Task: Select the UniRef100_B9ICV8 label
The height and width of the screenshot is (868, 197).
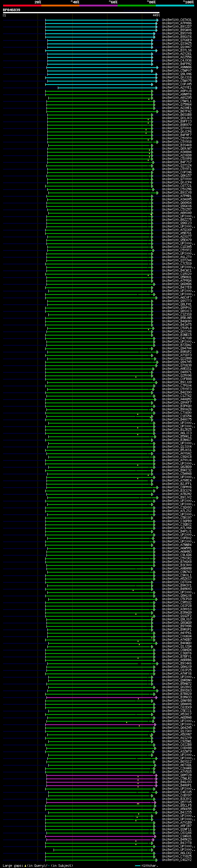Action: pos(176,193)
